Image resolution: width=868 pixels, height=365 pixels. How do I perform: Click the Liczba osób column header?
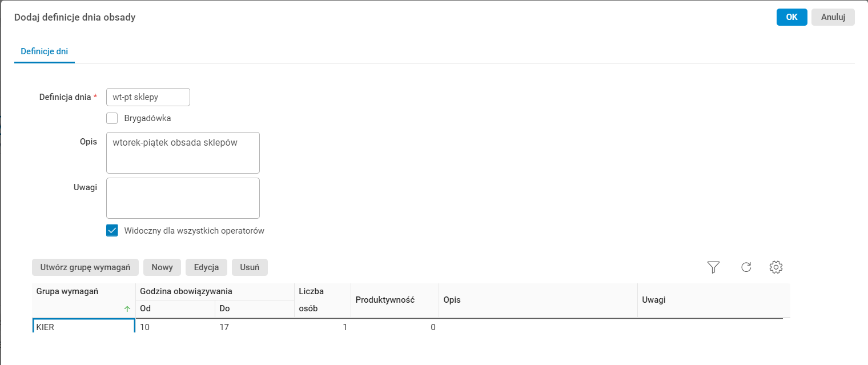click(x=311, y=300)
